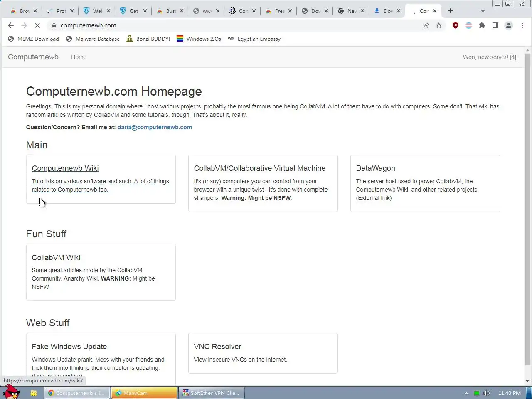The width and height of the screenshot is (532, 399).
Task: Click the forward navigation arrow
Action: (24, 25)
